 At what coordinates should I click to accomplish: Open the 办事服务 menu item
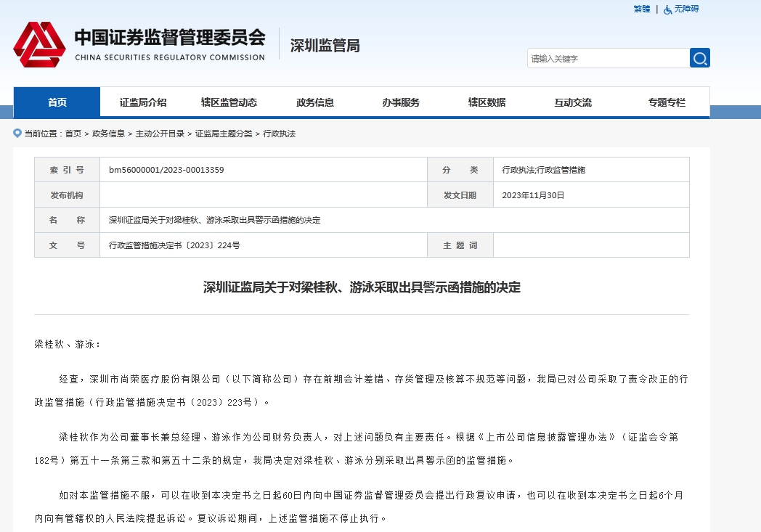(x=401, y=102)
